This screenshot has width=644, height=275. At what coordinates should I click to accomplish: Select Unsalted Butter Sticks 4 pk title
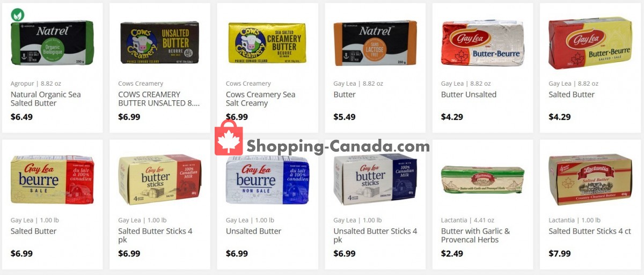coord(375,235)
